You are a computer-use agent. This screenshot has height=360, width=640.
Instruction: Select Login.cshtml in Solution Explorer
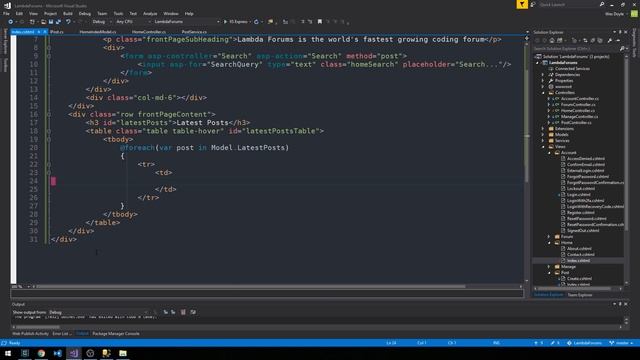(x=578, y=195)
